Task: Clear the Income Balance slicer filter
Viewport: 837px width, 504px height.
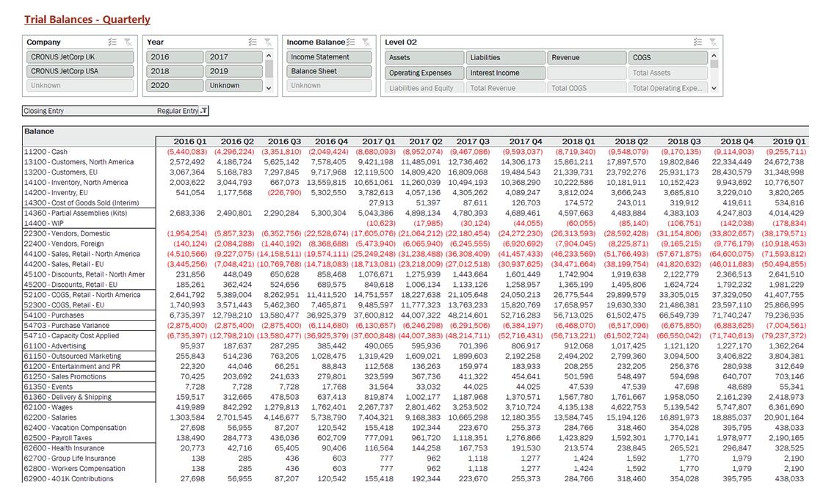Action: (366, 42)
